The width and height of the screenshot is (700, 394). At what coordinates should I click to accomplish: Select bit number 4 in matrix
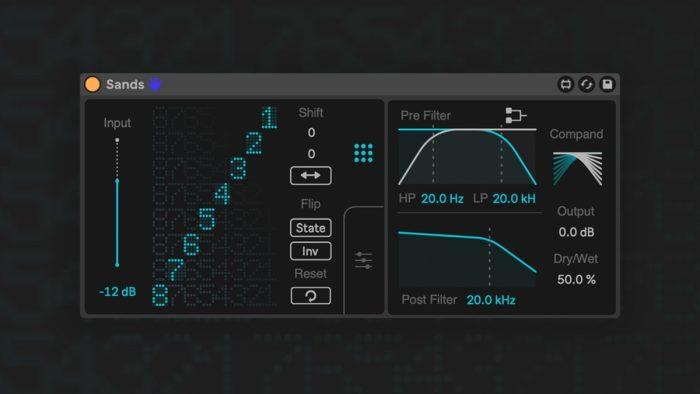[222, 194]
